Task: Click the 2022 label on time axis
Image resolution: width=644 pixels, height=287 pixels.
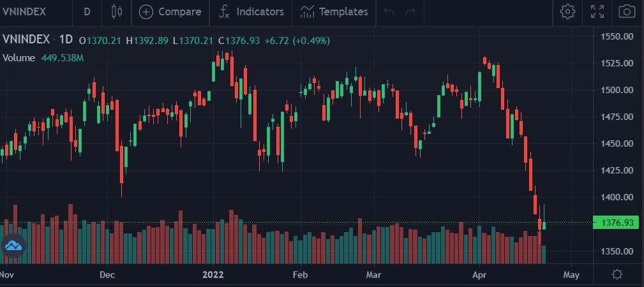Action: pyautogui.click(x=214, y=275)
